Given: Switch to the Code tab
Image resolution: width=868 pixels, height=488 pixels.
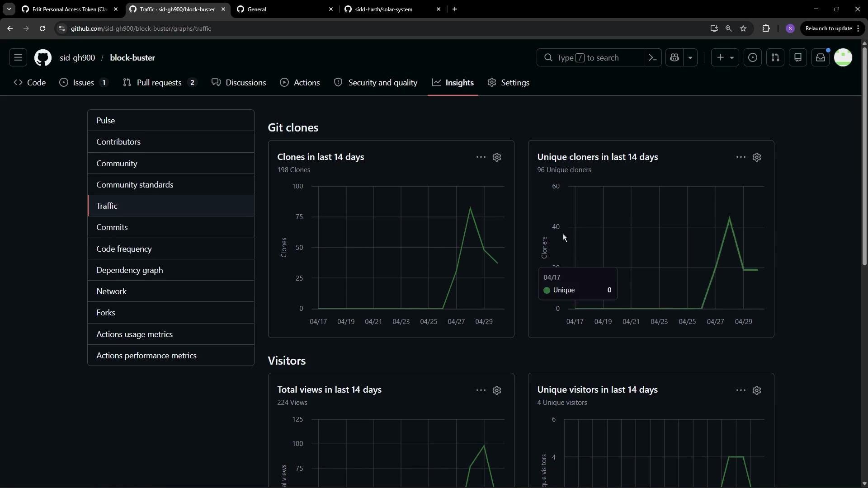Looking at the screenshot, I should (x=30, y=83).
